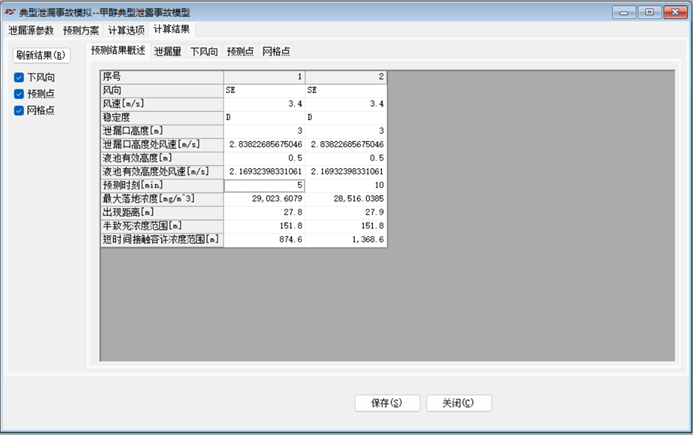Image resolution: width=693 pixels, height=435 pixels.
Task: Click the 刷新结果(R) button
Action: (x=41, y=55)
